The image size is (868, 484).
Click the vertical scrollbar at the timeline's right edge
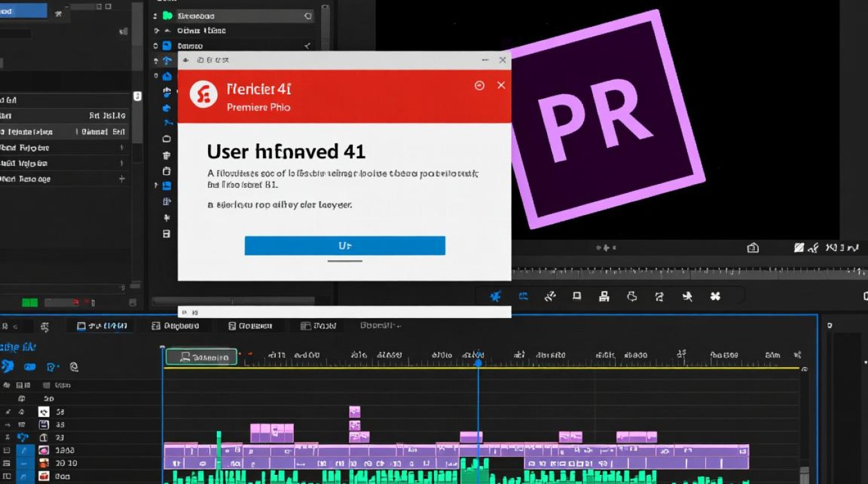pyautogui.click(x=803, y=474)
